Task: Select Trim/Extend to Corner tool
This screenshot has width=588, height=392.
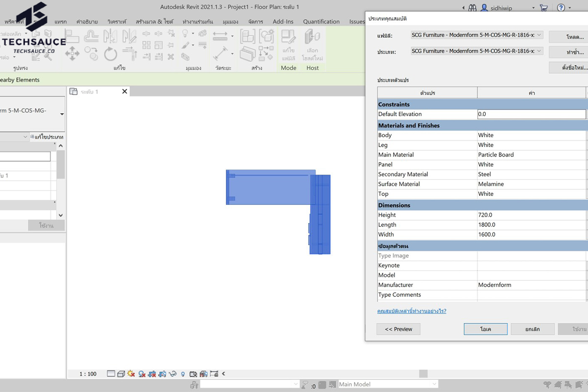Action: 130,53
